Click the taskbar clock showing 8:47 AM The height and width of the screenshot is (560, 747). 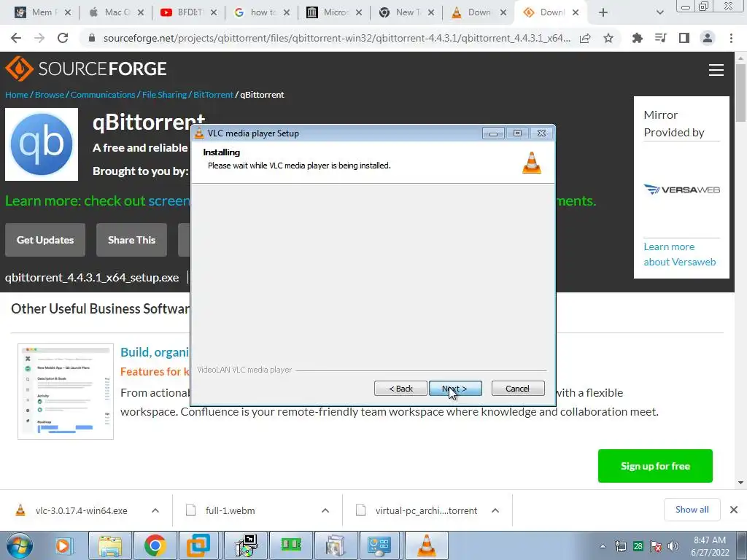(710, 546)
